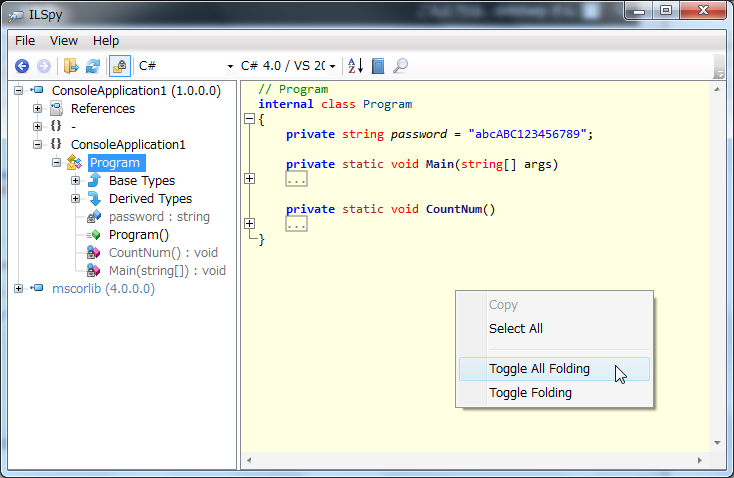
Task: Click the Main method icon
Action: point(94,271)
